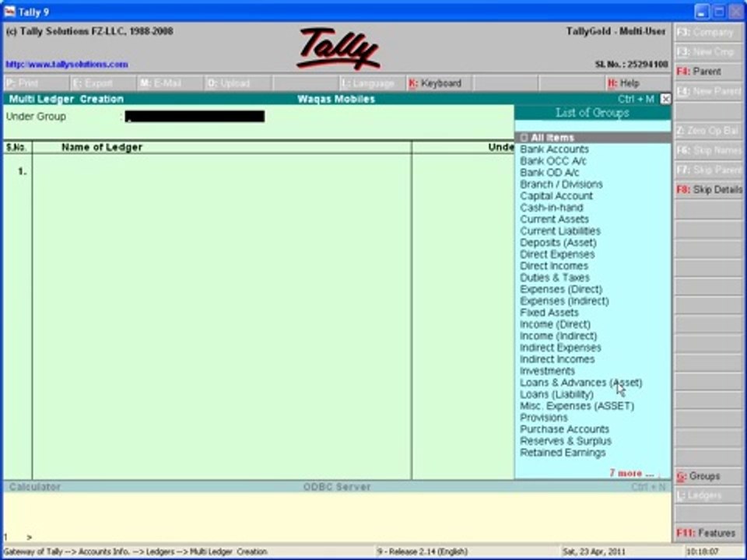Screen dimensions: 747x560
Task: Choose Misc. Expenses (ASSET) group
Action: pos(577,406)
